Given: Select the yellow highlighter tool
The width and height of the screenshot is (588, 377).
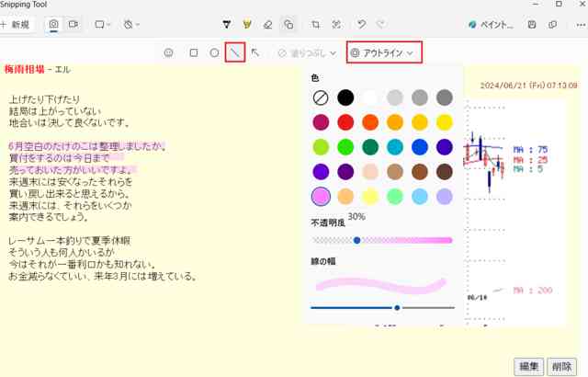Looking at the screenshot, I should coord(247,25).
